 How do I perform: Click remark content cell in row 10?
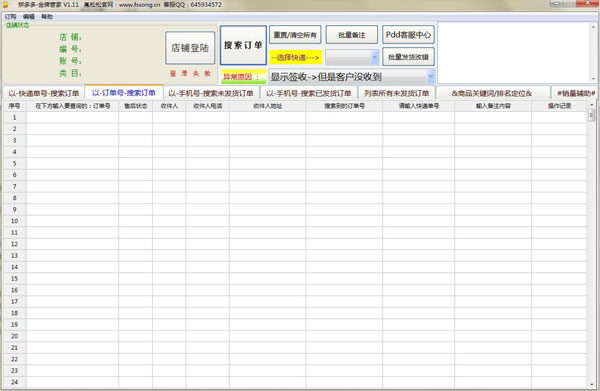click(493, 221)
